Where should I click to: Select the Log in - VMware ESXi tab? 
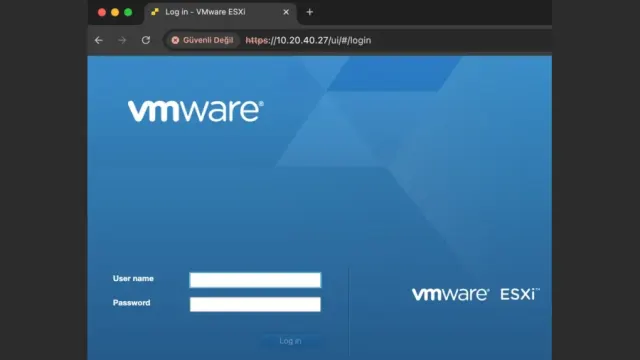click(220, 12)
